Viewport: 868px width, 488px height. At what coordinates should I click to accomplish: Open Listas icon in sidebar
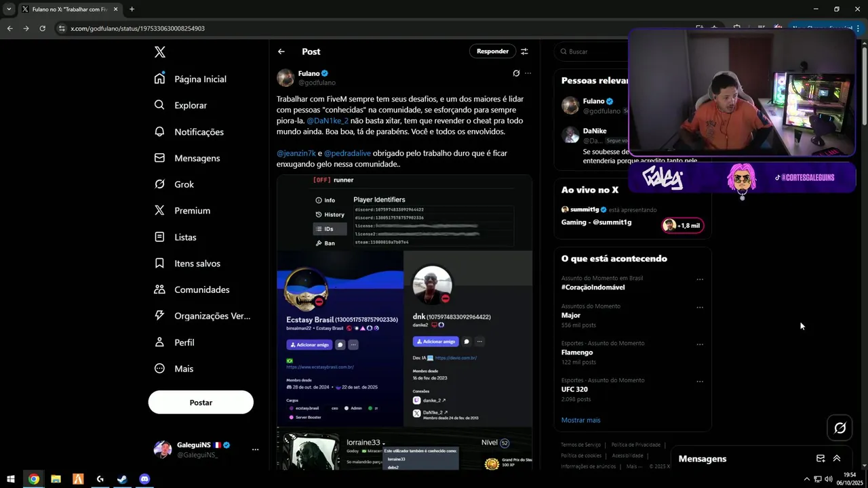click(159, 237)
